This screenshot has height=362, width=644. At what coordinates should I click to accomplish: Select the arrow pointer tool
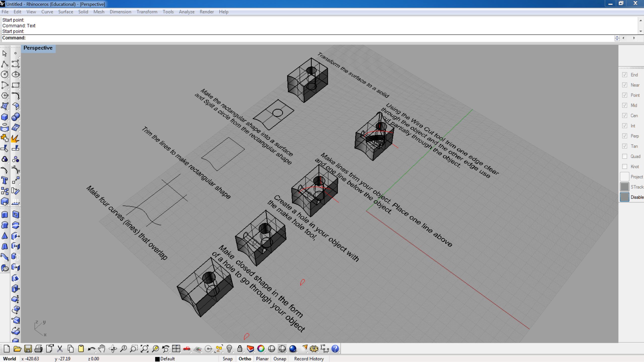click(5, 53)
